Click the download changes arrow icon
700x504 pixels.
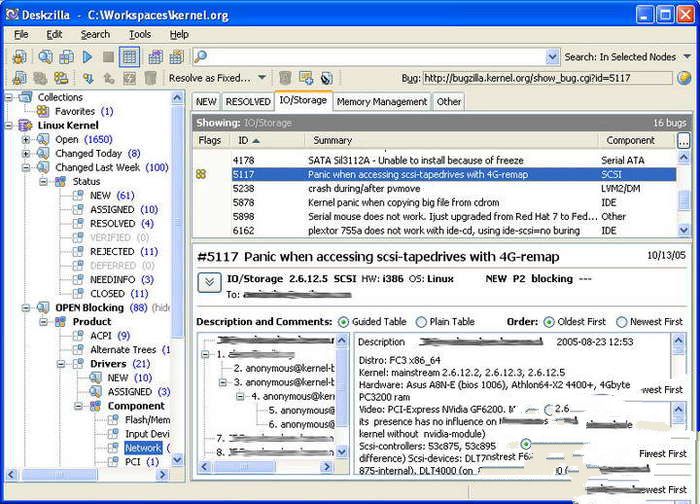click(88, 79)
